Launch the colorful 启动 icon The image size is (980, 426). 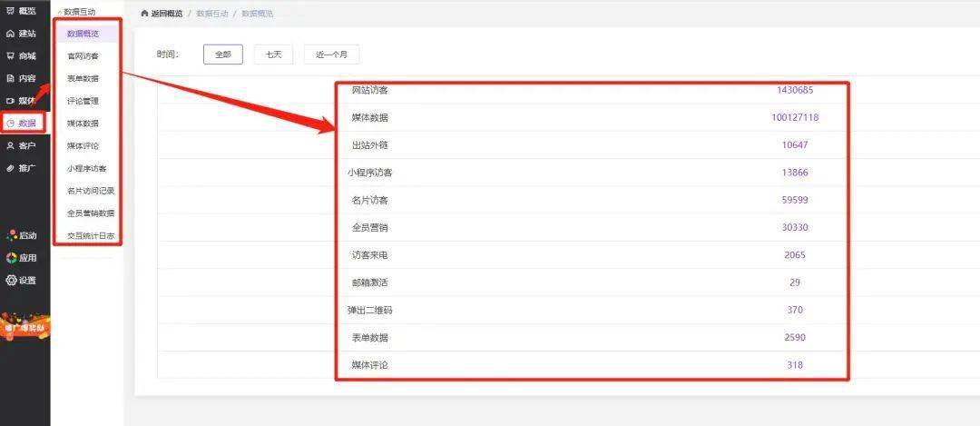tap(11, 235)
